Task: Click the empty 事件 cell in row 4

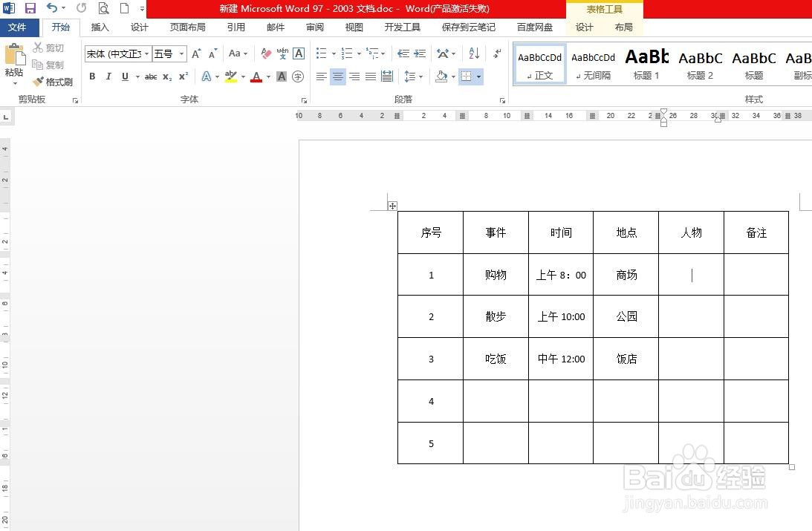Action: click(x=495, y=401)
